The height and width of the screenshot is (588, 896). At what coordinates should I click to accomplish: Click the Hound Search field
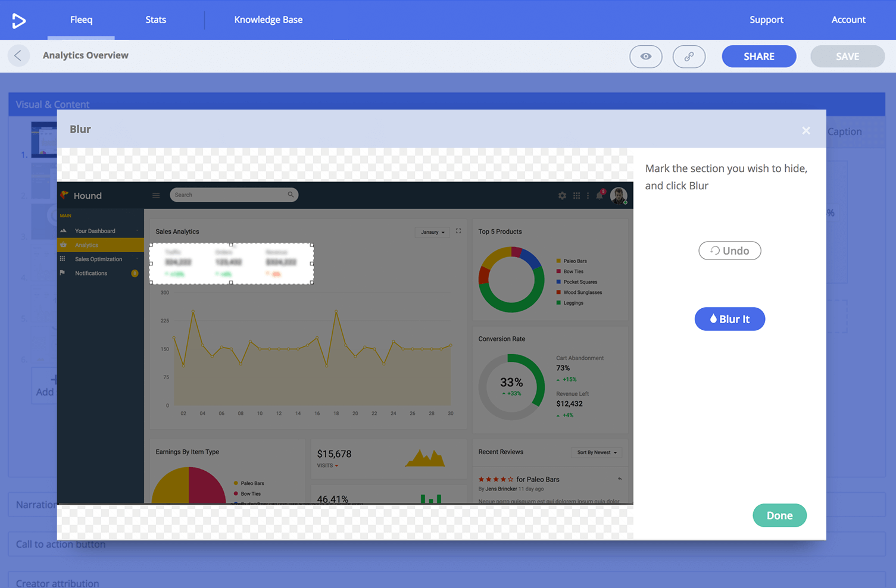point(234,195)
